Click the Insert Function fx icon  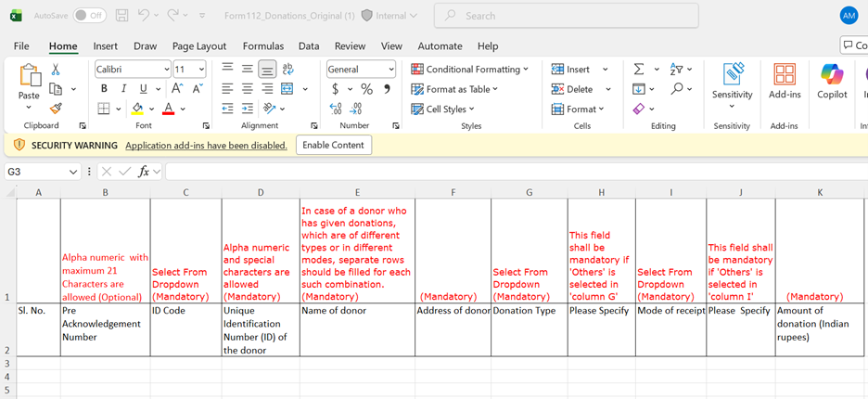pos(144,172)
